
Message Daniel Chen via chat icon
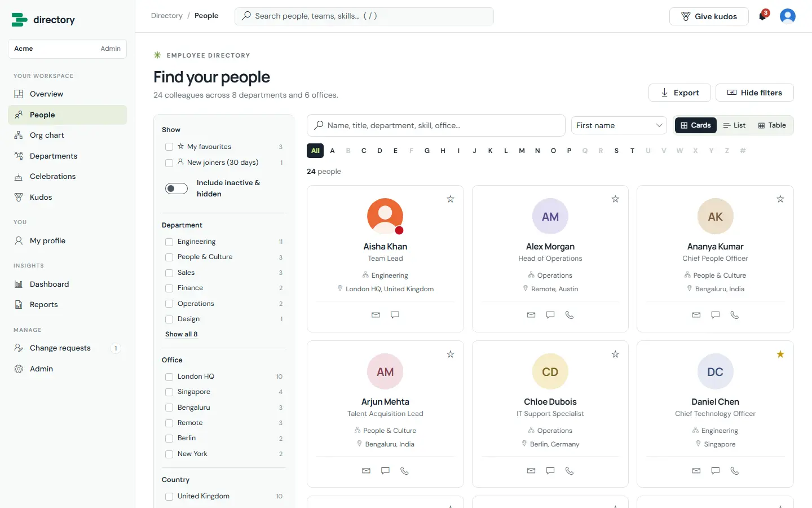point(716,470)
